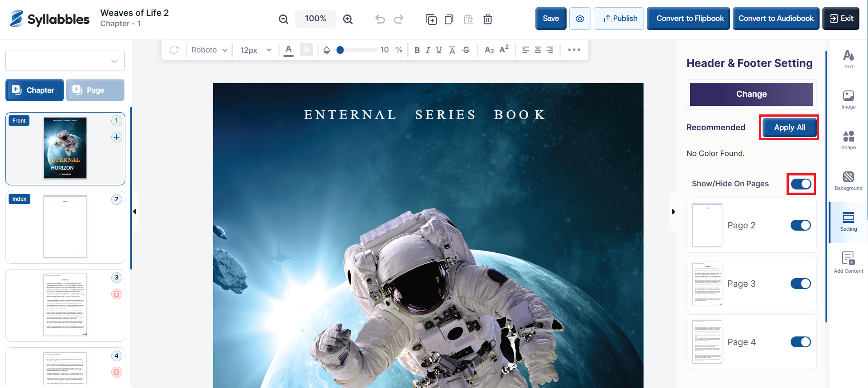868x388 pixels.
Task: Open the Add Content sidebar tab
Action: coord(848,262)
